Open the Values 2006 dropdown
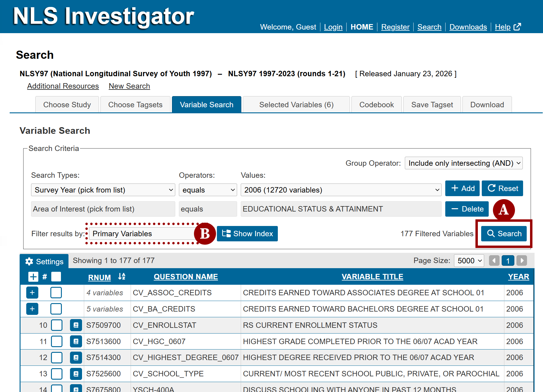Image resolution: width=543 pixels, height=392 pixels. point(341,190)
